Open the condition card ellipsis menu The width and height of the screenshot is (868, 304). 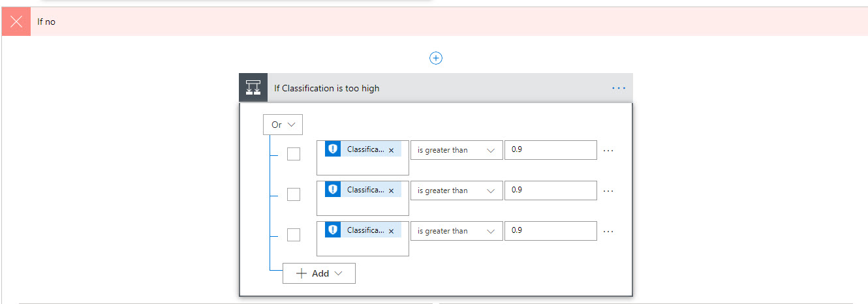click(619, 88)
